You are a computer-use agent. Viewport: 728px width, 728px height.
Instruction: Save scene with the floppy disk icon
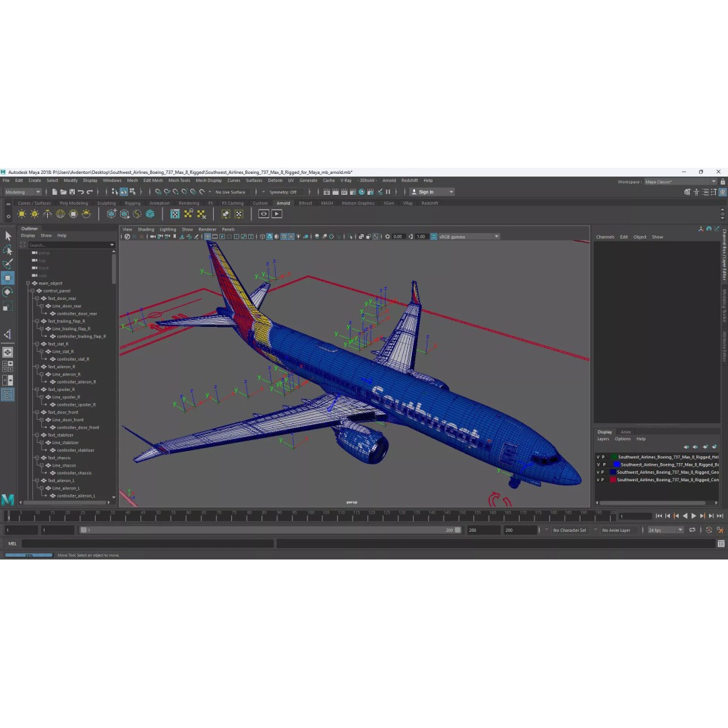pos(72,191)
